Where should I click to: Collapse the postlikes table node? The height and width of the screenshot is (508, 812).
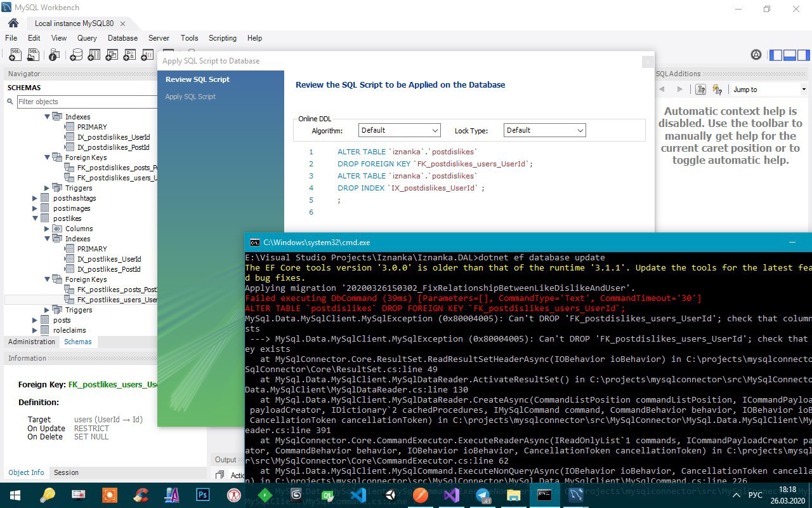[x=35, y=218]
